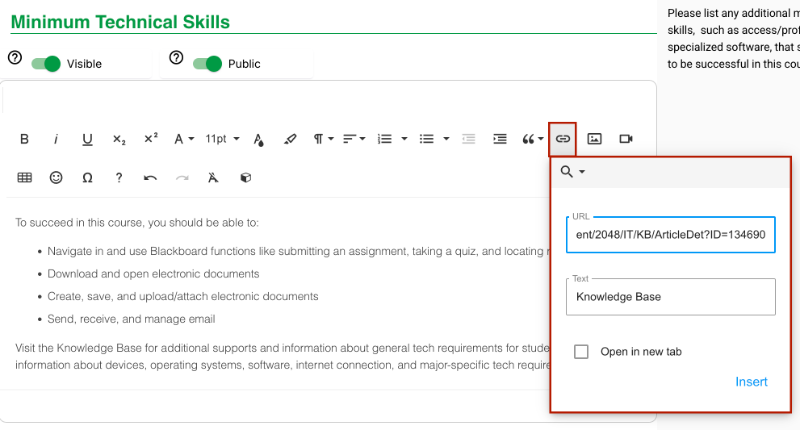The width and height of the screenshot is (800, 430).
Task: Open the emoticons picker
Action: [56, 178]
